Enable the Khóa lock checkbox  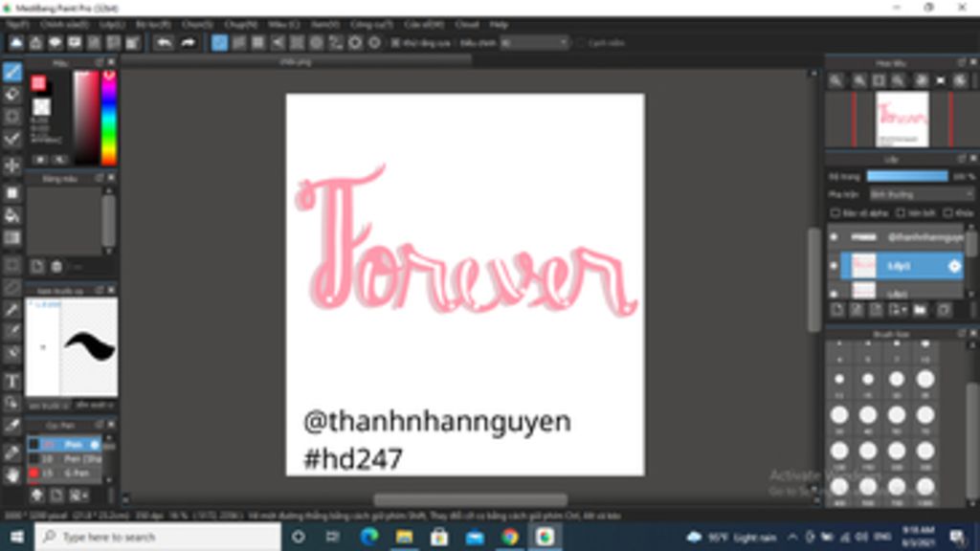point(948,213)
